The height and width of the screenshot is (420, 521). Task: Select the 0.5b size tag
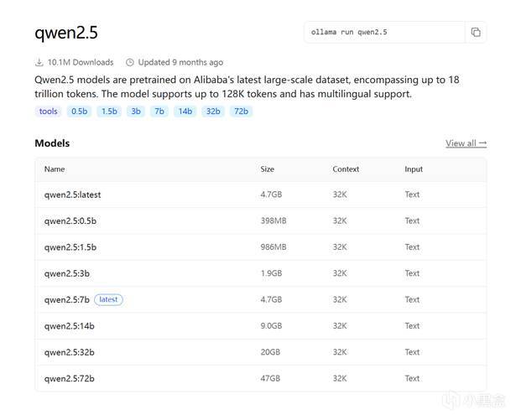(x=79, y=111)
